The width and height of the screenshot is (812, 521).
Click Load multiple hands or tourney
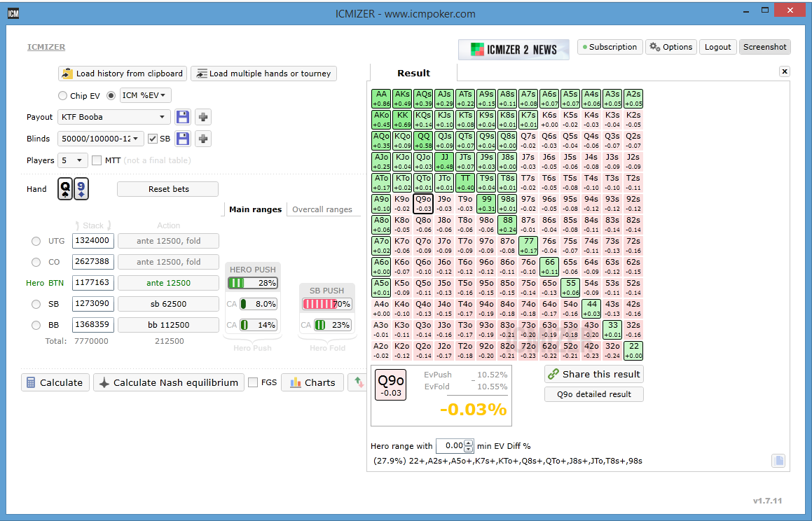point(263,74)
